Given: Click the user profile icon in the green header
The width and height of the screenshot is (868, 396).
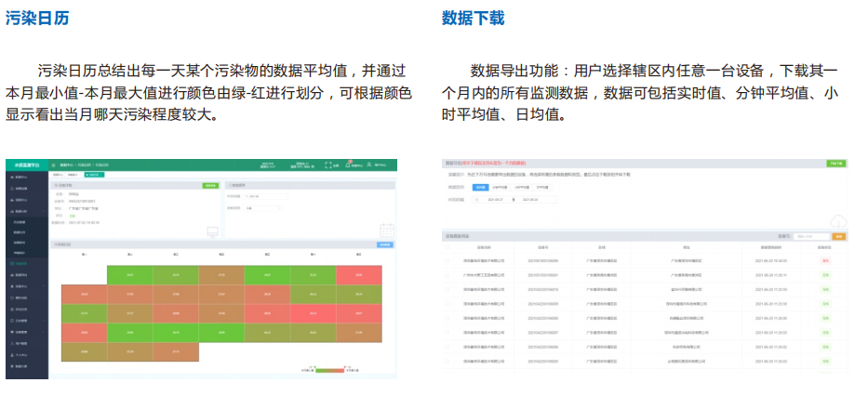Looking at the screenshot, I should (x=369, y=165).
